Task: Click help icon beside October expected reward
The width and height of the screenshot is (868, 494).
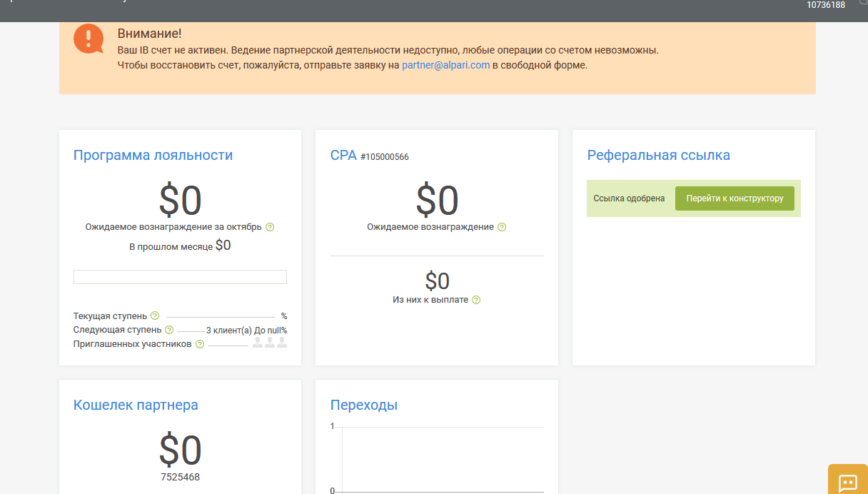Action: pyautogui.click(x=270, y=227)
